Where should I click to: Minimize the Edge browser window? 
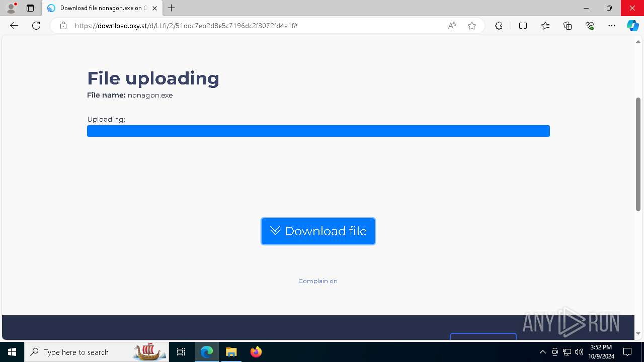pyautogui.click(x=586, y=8)
